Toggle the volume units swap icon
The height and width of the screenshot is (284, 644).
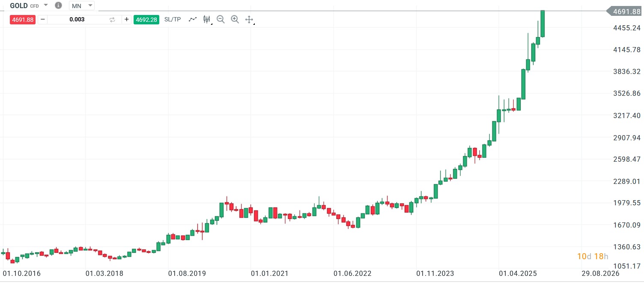pos(112,20)
